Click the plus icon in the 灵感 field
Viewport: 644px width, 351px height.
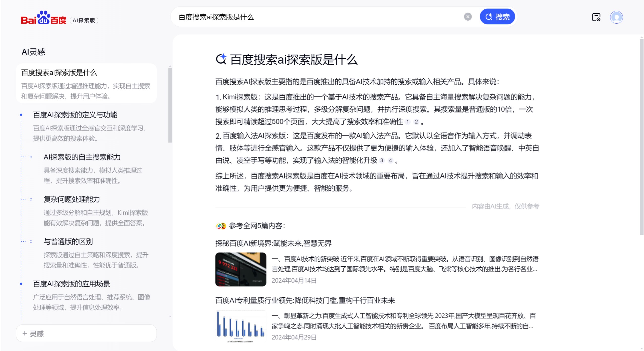[25, 333]
